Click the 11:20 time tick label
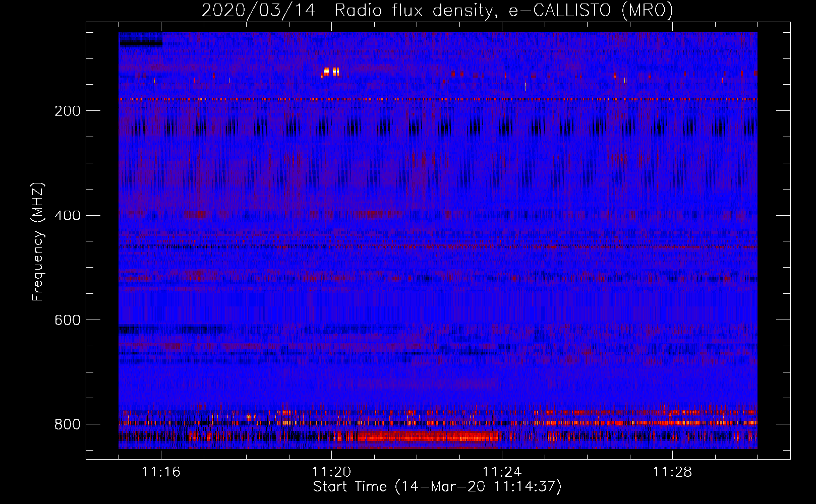The height and width of the screenshot is (504, 816). tap(331, 472)
